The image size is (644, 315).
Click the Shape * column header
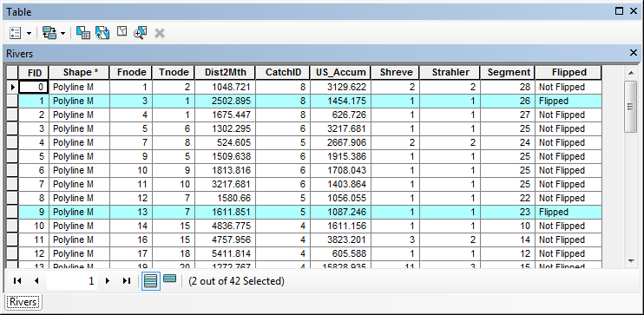click(79, 73)
